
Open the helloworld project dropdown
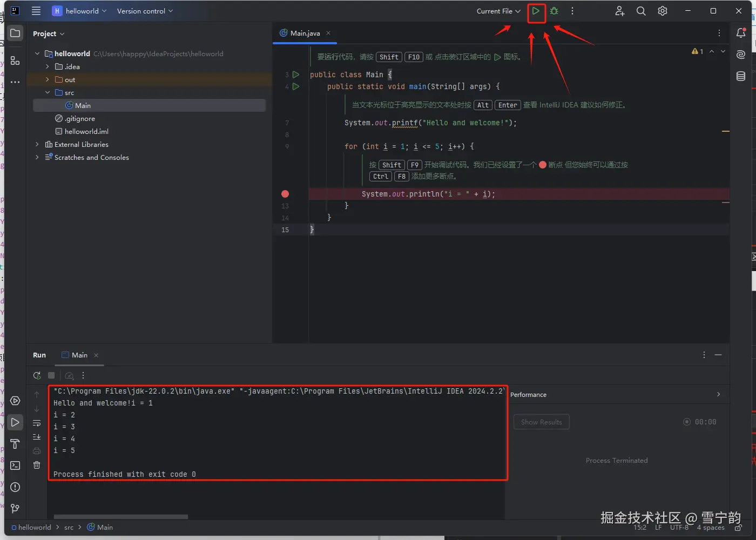click(x=79, y=11)
